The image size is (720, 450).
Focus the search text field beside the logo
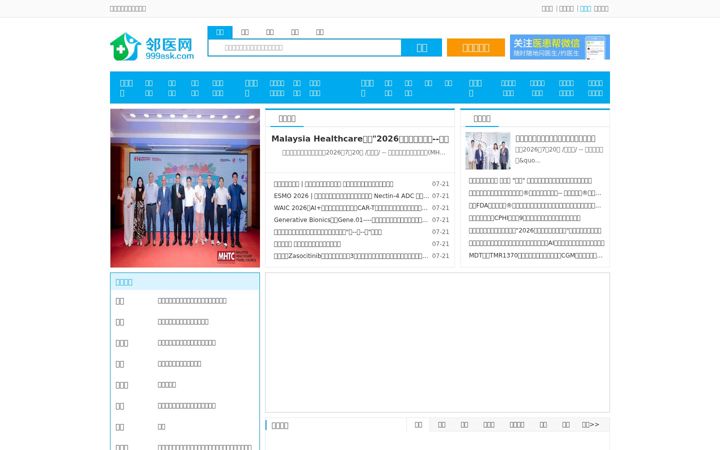click(x=304, y=48)
